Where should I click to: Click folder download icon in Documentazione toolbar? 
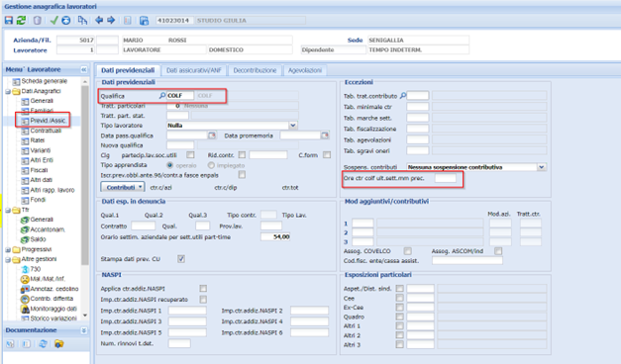coord(59,344)
